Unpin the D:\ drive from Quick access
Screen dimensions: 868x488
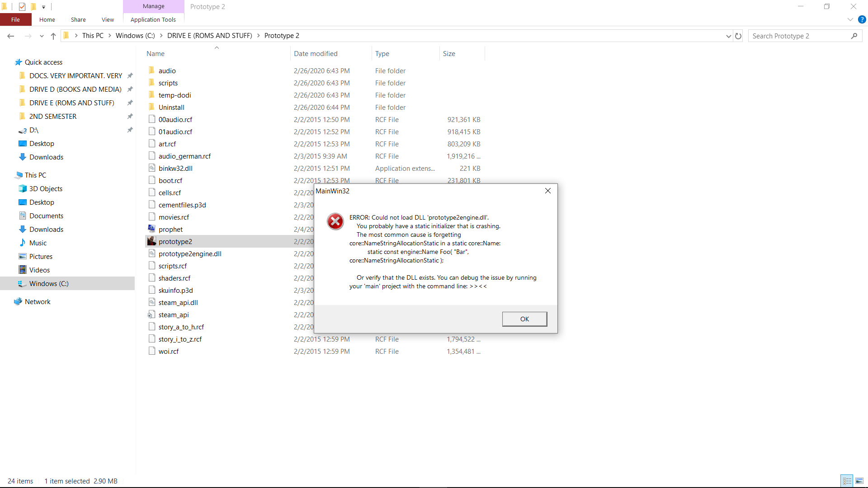[130, 130]
